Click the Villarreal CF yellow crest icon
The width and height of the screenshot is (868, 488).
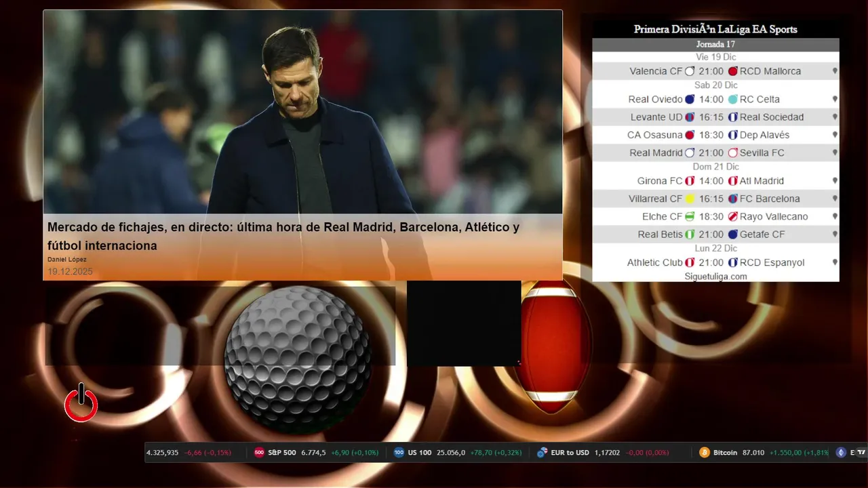tap(690, 199)
